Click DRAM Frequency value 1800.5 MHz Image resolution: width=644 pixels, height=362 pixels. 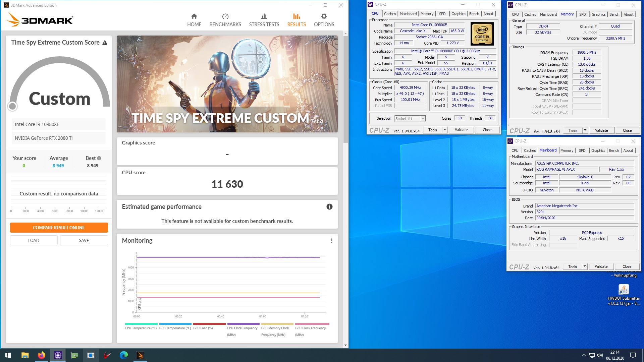tap(587, 52)
